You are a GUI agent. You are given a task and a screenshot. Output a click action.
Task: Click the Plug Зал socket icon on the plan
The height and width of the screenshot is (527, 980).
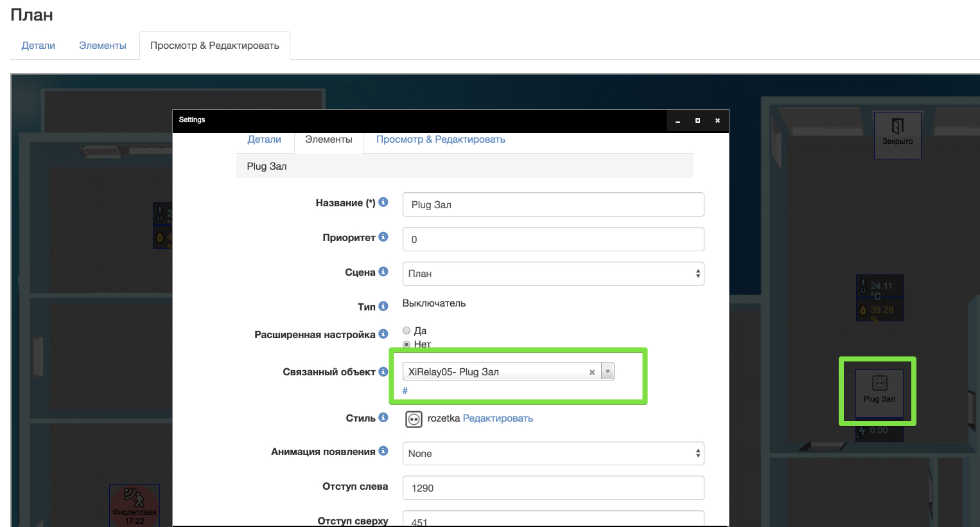point(879,384)
